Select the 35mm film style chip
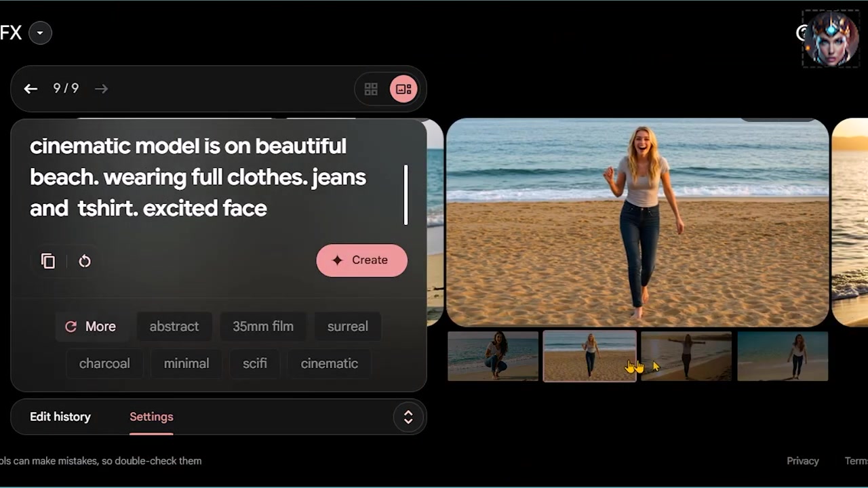 263,327
